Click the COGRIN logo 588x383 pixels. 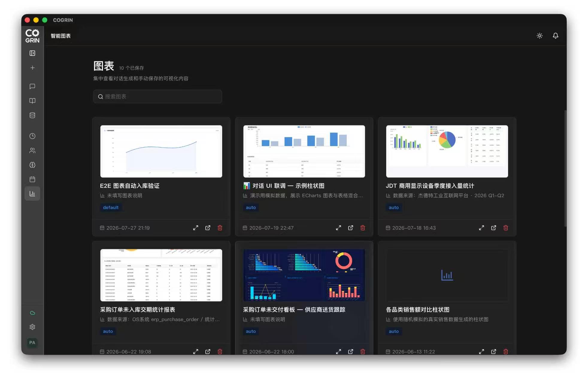(32, 36)
